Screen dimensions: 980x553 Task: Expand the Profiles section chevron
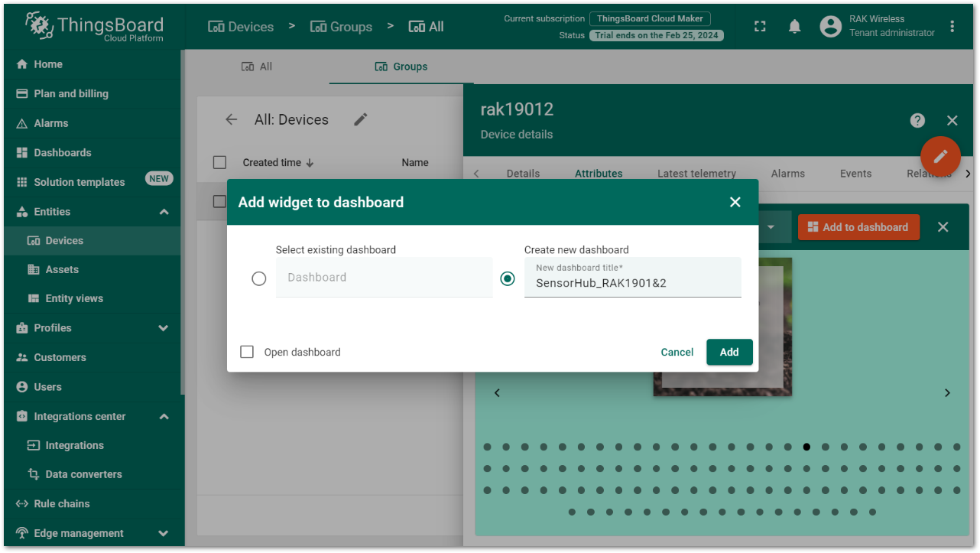tap(164, 328)
